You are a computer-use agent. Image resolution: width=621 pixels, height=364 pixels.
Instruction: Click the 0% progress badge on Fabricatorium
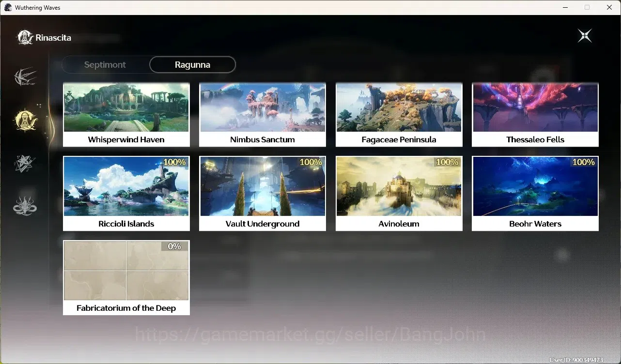174,246
